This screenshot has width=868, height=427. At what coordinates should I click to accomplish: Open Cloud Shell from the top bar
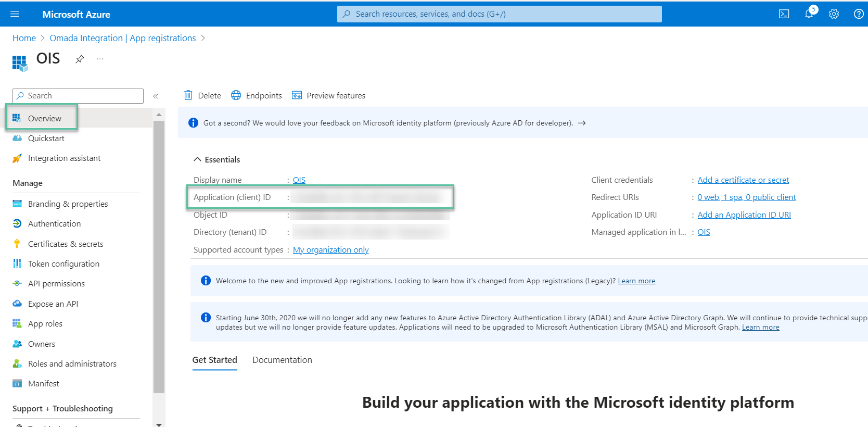tap(784, 14)
